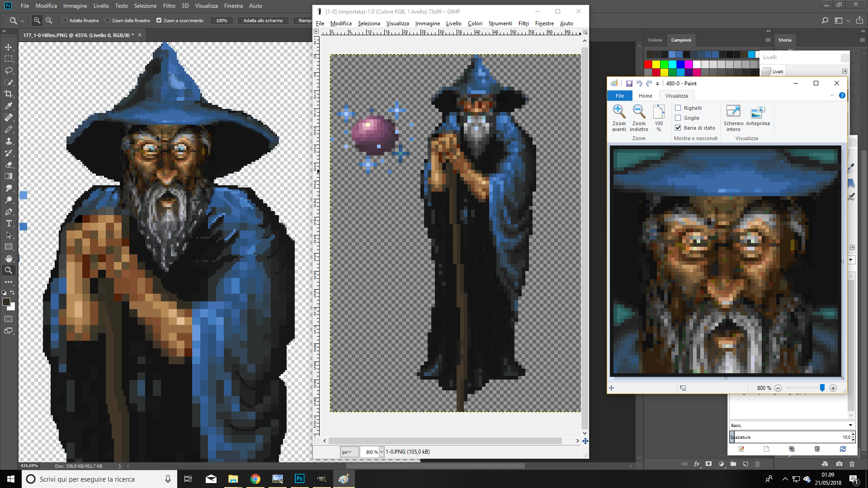Pick the Eyedropper tool in Photoshop
The height and width of the screenshot is (488, 868).
click(x=9, y=106)
